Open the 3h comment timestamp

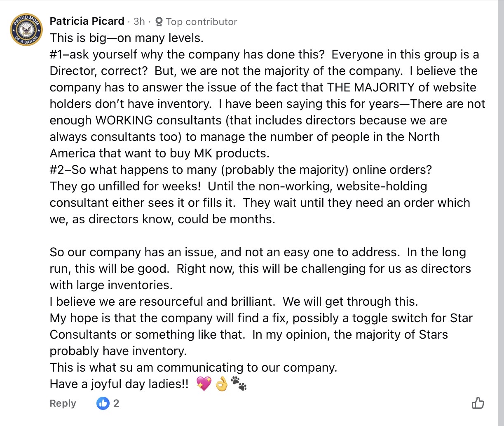[139, 21]
